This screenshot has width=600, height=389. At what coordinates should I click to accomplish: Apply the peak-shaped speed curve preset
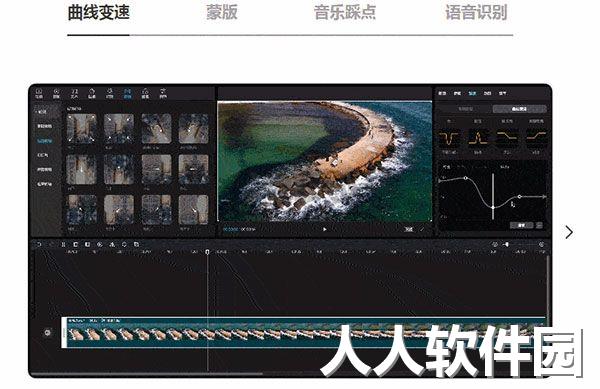click(x=478, y=138)
